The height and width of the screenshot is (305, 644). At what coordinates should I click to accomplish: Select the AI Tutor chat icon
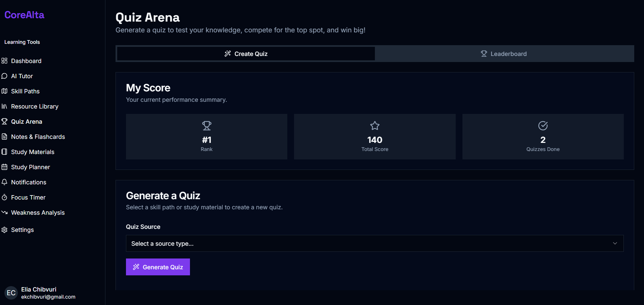(x=4, y=76)
